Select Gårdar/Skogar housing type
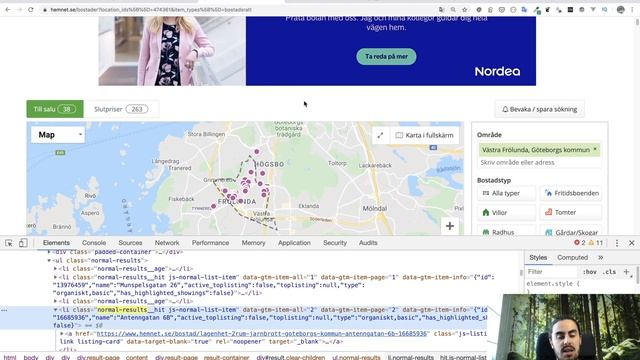640x360 pixels. 571,232
